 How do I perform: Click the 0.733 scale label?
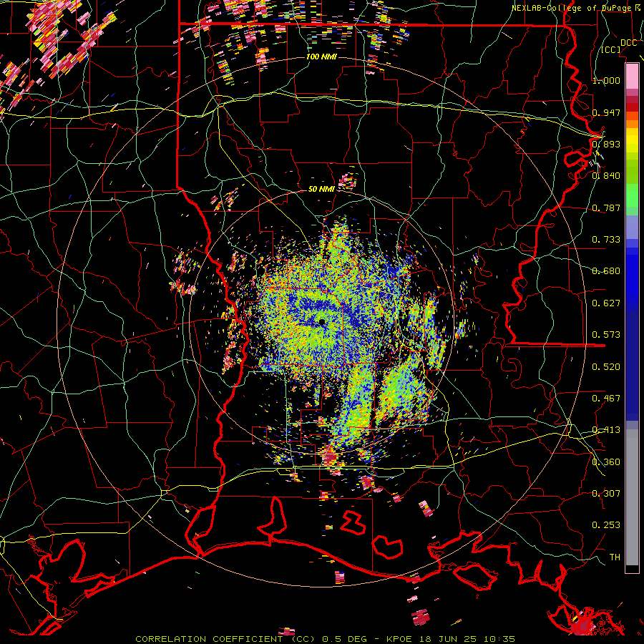point(606,240)
